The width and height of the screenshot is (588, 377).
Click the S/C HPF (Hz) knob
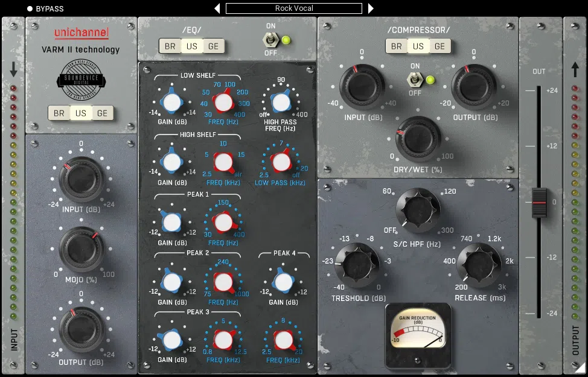point(418,210)
